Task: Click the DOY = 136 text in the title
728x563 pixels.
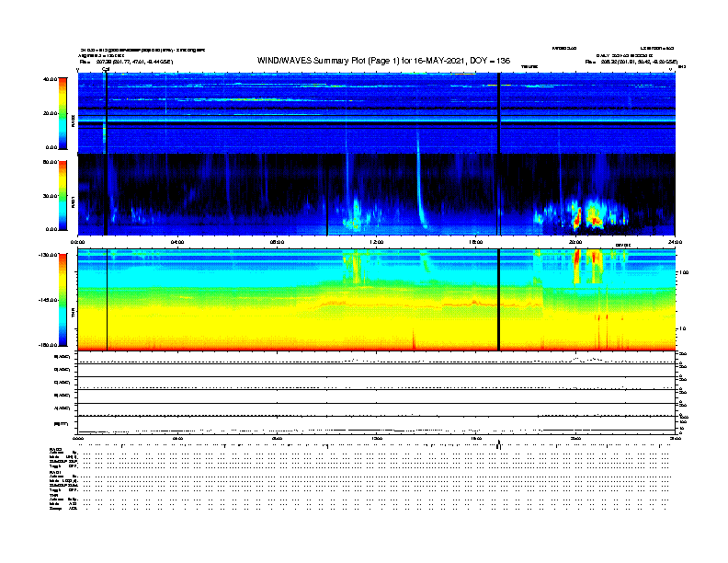Action: [x=490, y=61]
